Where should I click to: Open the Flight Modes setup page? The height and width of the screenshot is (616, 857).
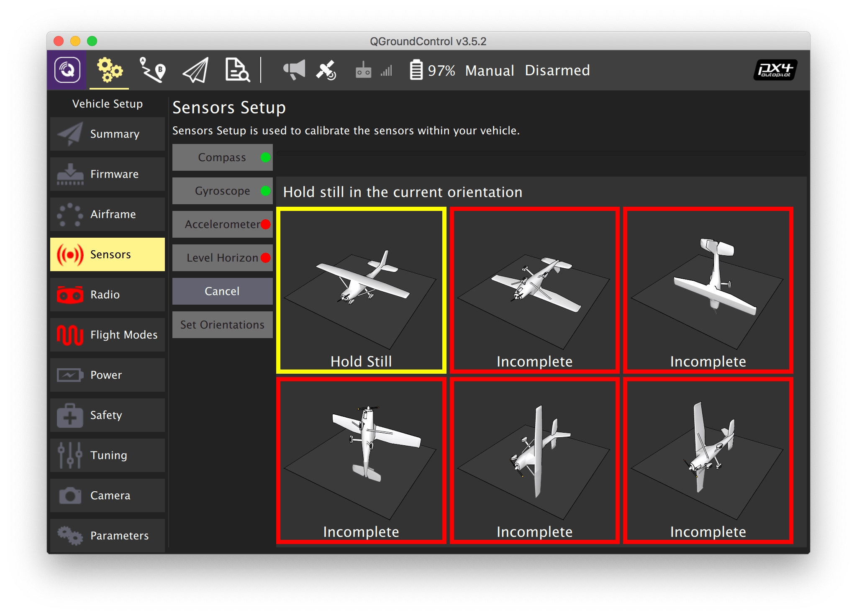108,335
